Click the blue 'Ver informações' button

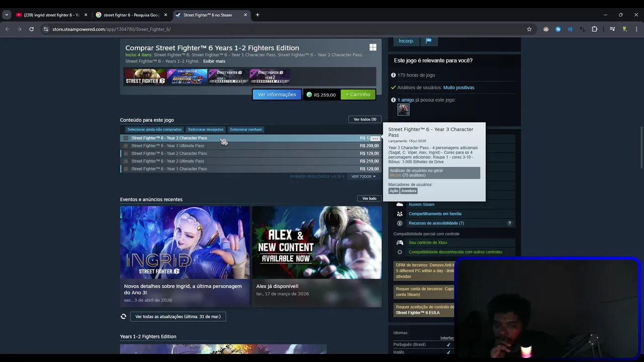point(277,95)
